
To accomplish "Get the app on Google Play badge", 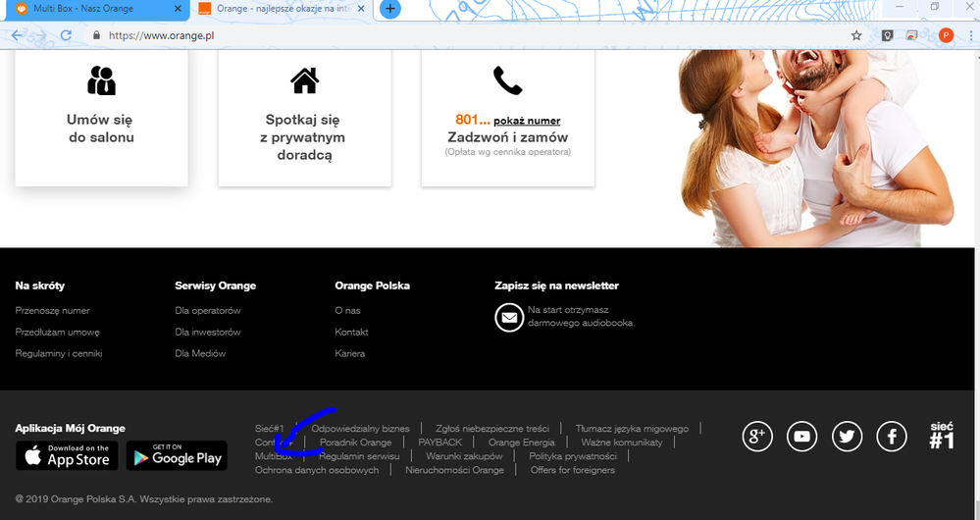I will (x=177, y=455).
